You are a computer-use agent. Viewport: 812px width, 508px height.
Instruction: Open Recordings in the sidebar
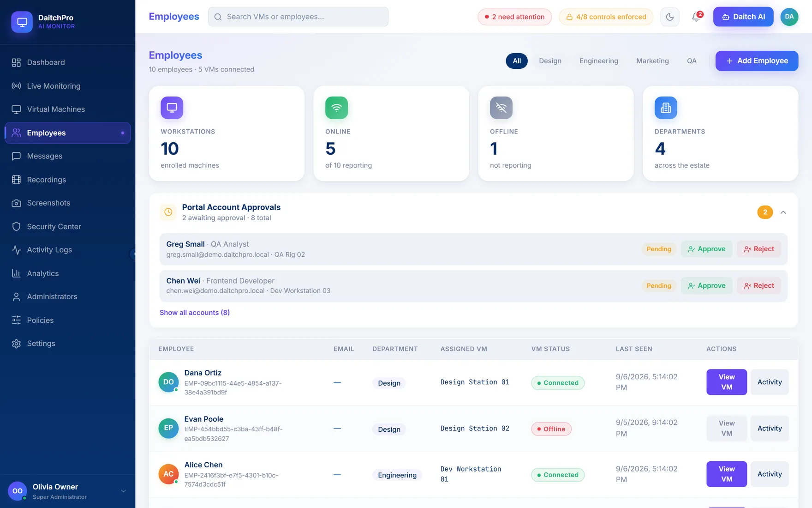67,180
